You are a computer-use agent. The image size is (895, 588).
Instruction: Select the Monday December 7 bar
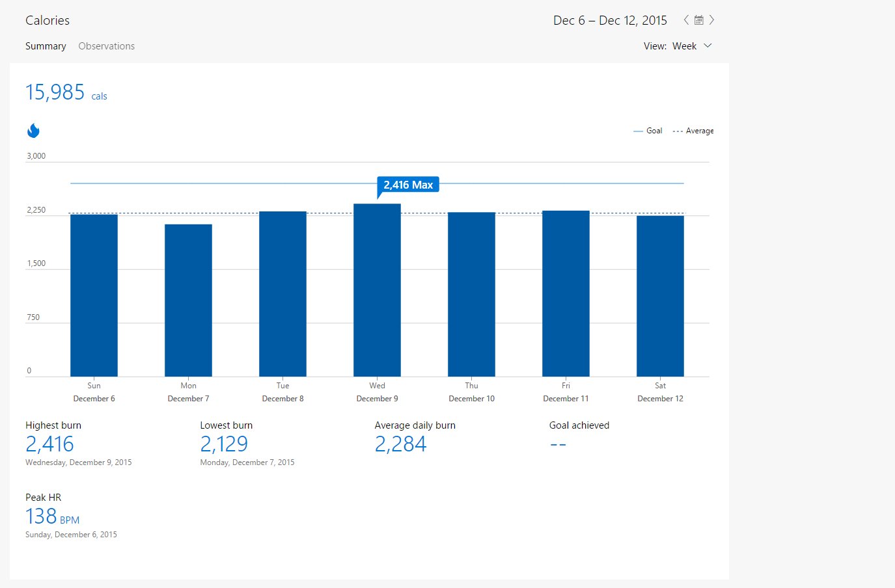pyautogui.click(x=188, y=301)
